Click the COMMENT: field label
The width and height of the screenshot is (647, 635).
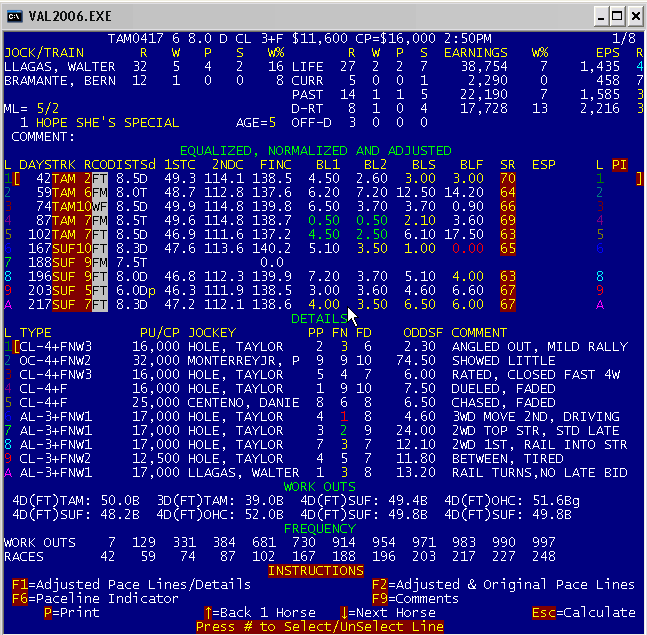point(43,137)
